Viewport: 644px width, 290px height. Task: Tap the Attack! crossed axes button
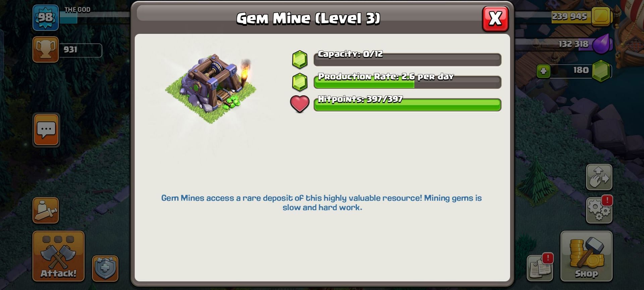[x=58, y=256]
